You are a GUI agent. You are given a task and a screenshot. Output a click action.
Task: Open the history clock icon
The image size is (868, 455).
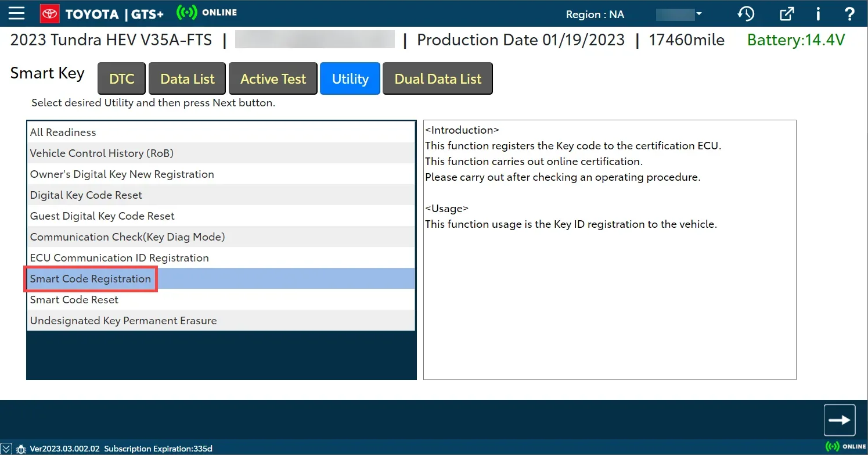745,14
